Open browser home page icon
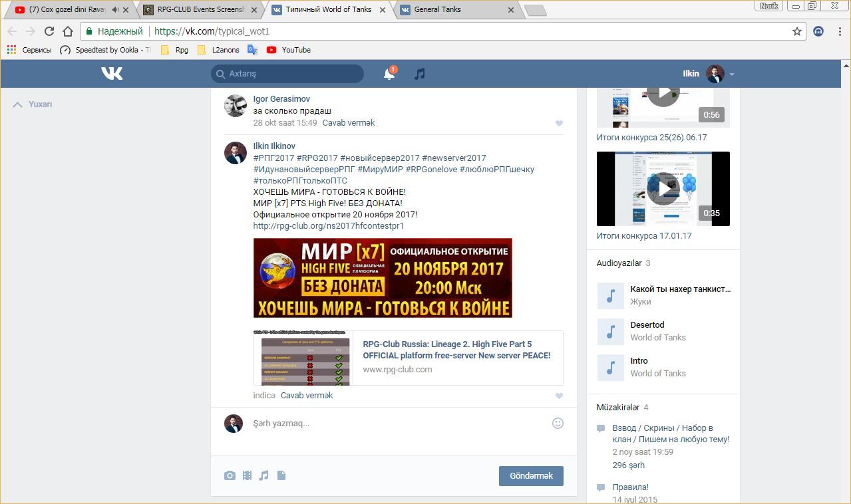This screenshot has width=851, height=504. (x=67, y=31)
